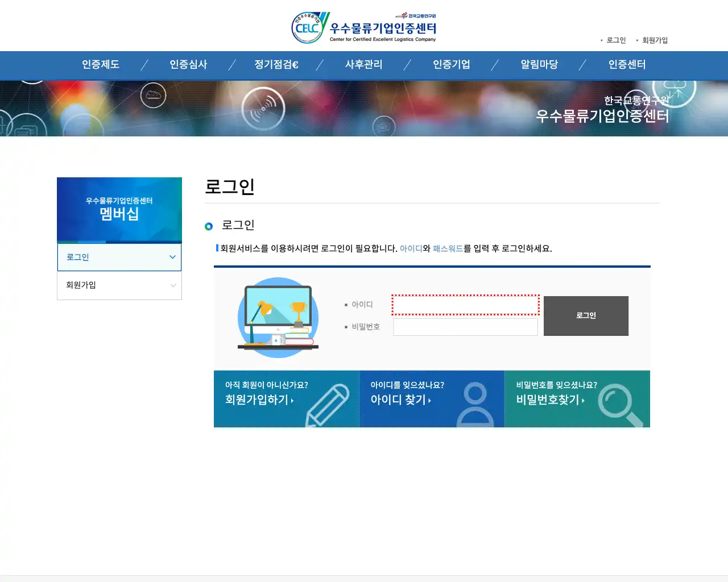
Task: Open the 인증심사 menu
Action: (188, 65)
